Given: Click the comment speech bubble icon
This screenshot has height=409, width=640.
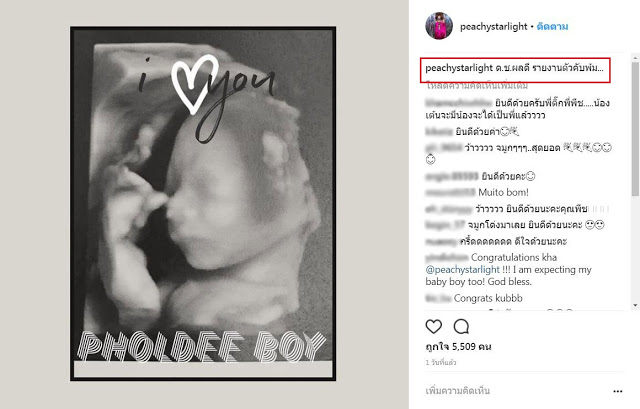Looking at the screenshot, I should click(x=461, y=327).
